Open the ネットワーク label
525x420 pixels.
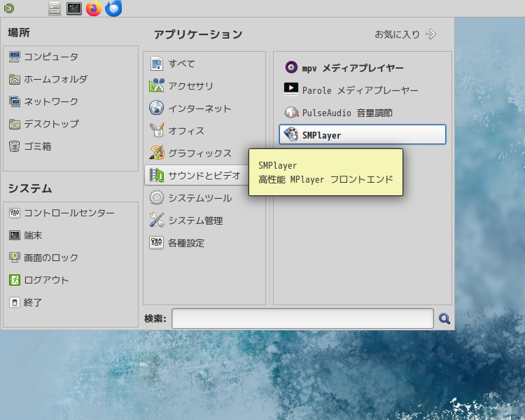[51, 101]
